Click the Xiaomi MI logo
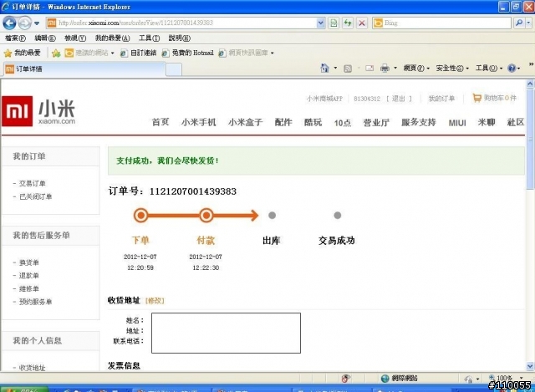 [18, 111]
